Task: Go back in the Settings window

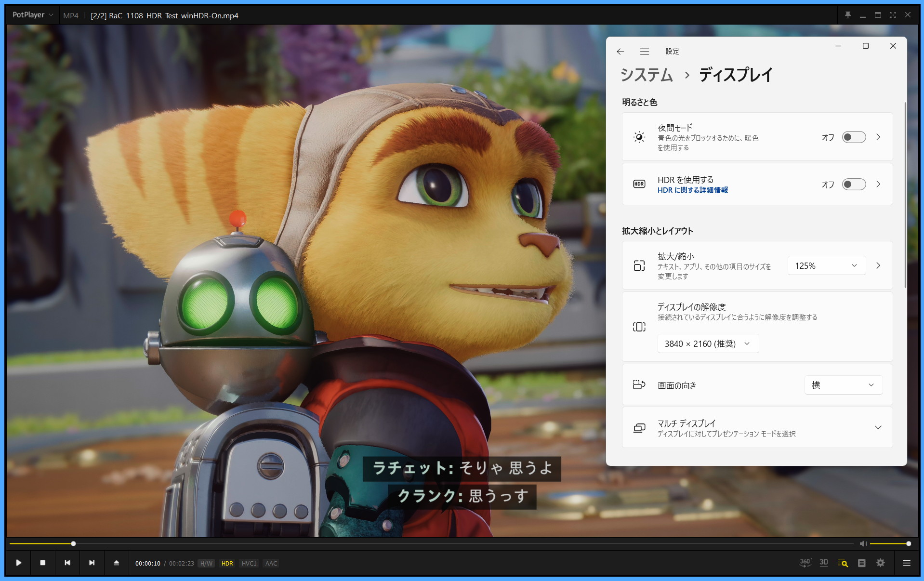Action: 620,52
